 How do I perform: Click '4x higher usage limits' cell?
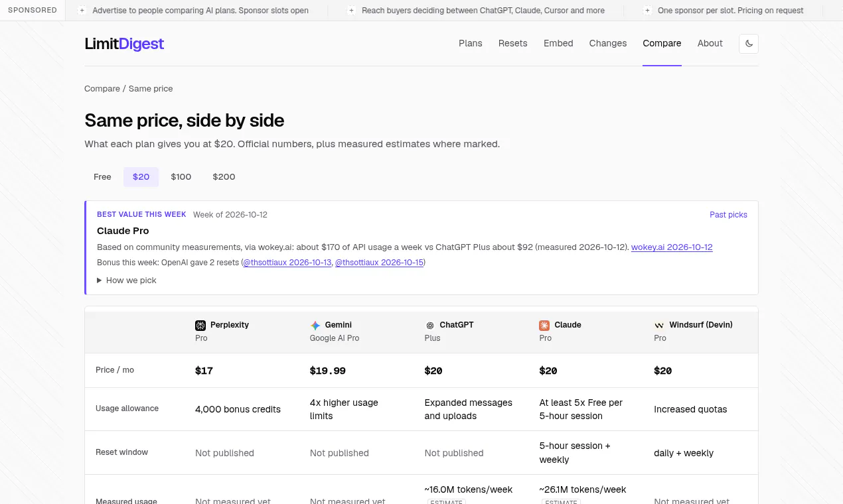tap(344, 409)
